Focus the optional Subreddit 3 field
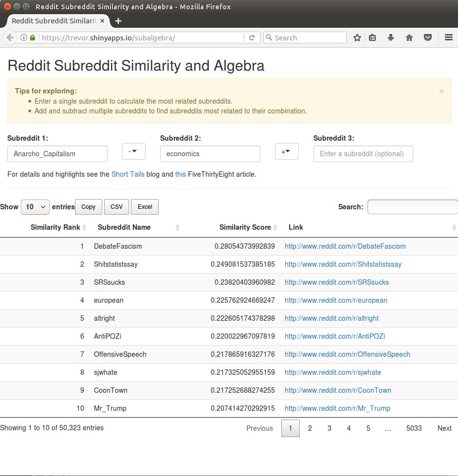Screen dimensions: 458x476 pos(363,154)
